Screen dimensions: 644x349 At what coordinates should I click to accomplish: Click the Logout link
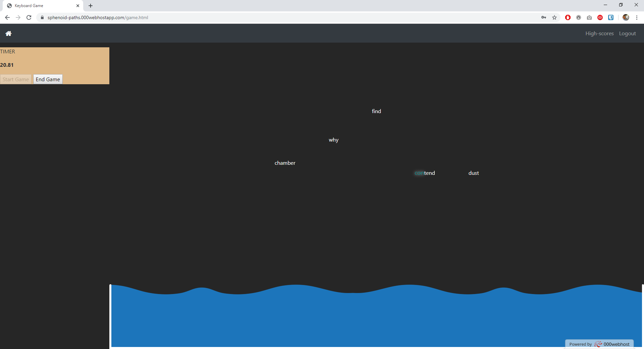(x=627, y=34)
